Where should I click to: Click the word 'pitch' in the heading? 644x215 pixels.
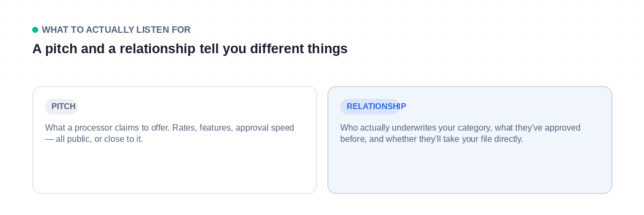(58, 49)
